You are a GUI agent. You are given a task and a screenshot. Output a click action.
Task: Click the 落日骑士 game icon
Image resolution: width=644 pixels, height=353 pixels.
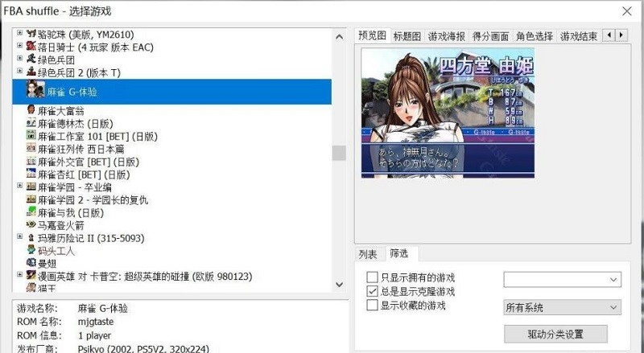31,47
